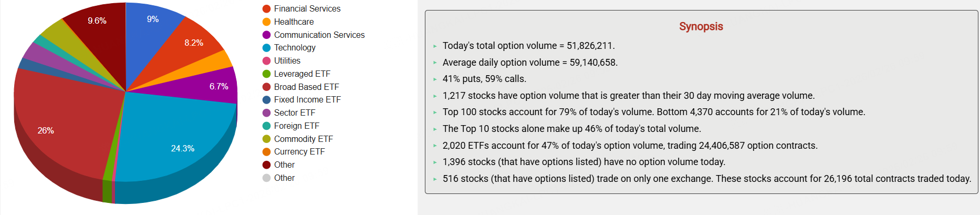Image resolution: width=980 pixels, height=215 pixels.
Task: Toggle the Utilities legend entry
Action: click(287, 61)
